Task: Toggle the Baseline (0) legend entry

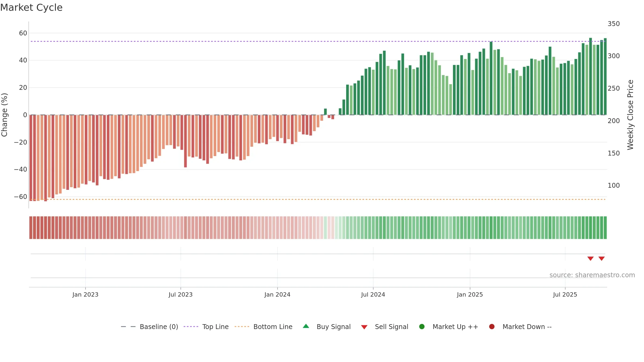Action: tap(159, 327)
